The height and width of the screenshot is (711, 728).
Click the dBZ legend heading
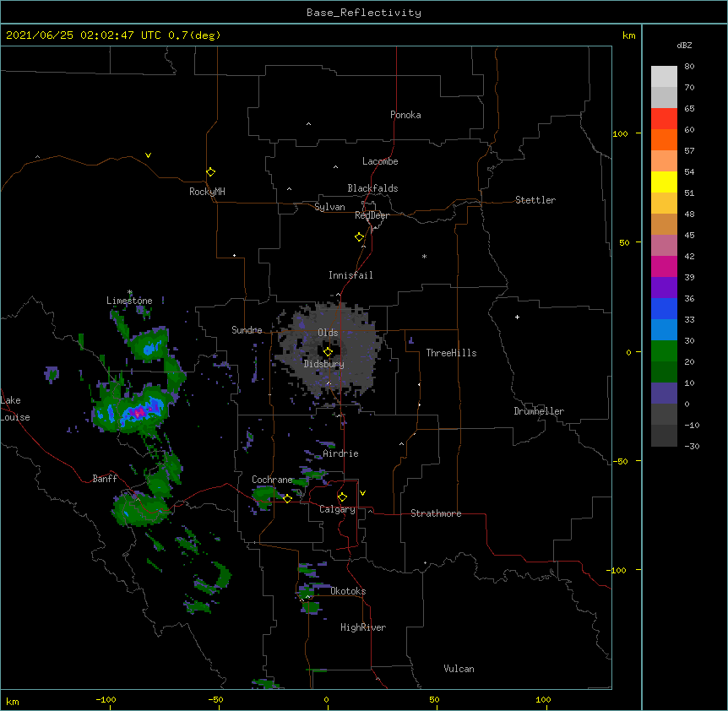(x=684, y=46)
